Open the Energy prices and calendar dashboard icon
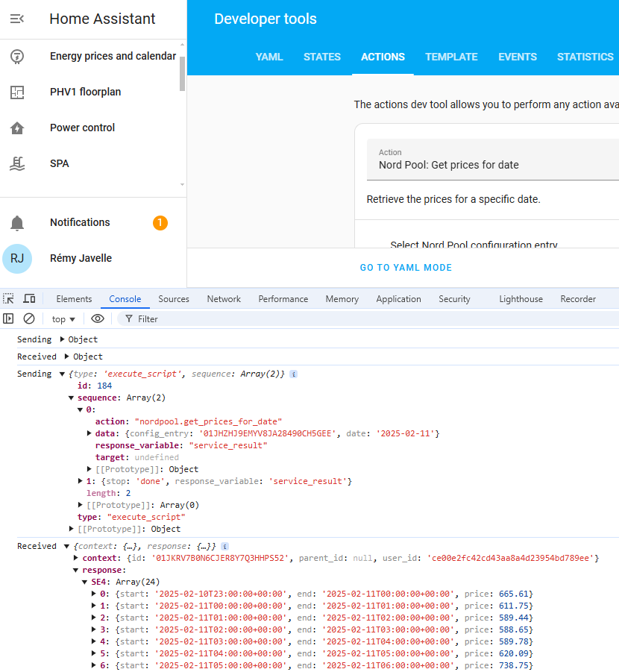 point(16,56)
